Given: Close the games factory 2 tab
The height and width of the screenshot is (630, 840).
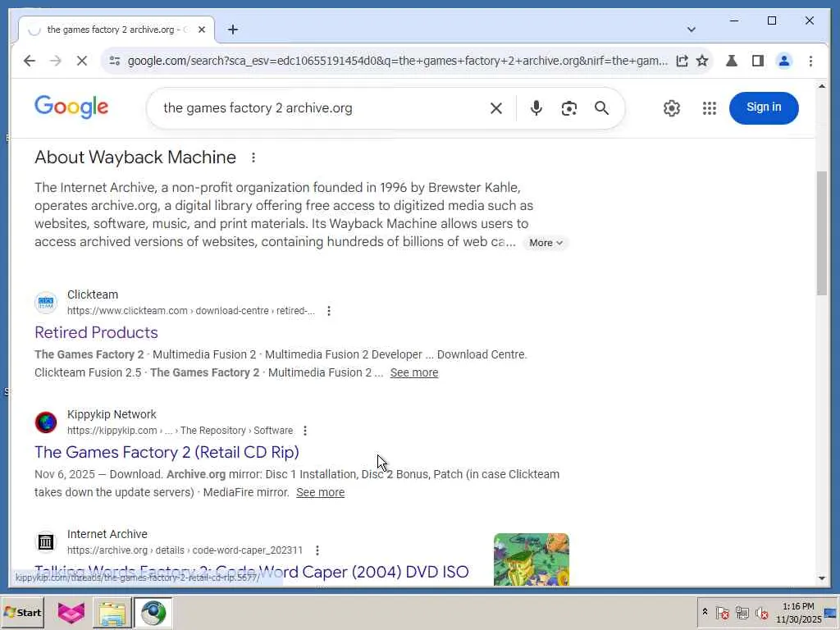Looking at the screenshot, I should pos(202,30).
